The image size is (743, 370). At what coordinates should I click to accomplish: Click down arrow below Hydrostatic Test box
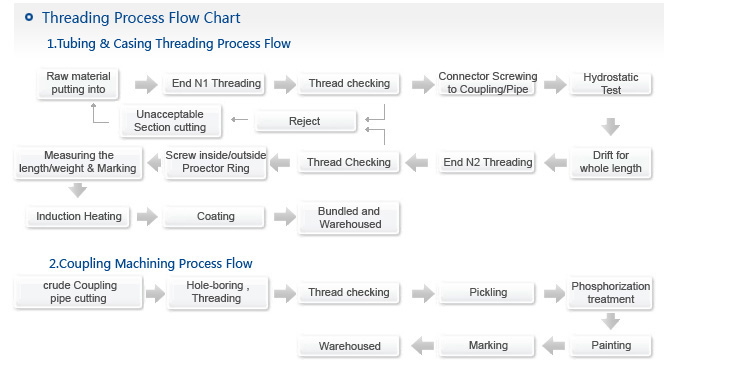(x=611, y=126)
